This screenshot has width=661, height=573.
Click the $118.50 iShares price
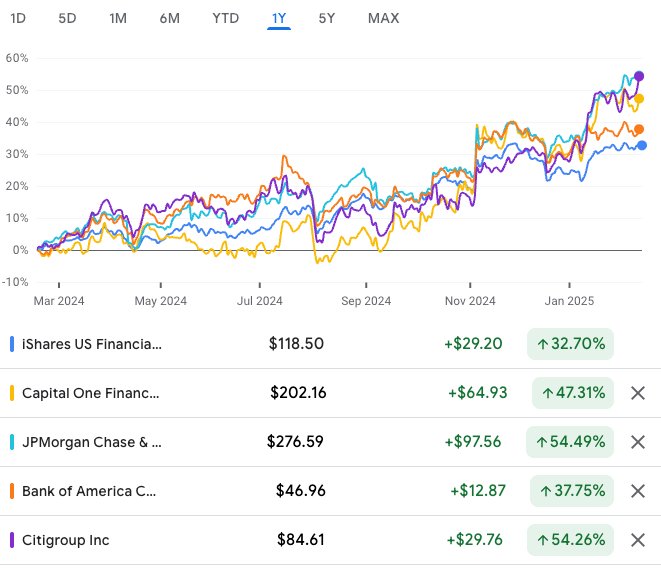coord(296,344)
